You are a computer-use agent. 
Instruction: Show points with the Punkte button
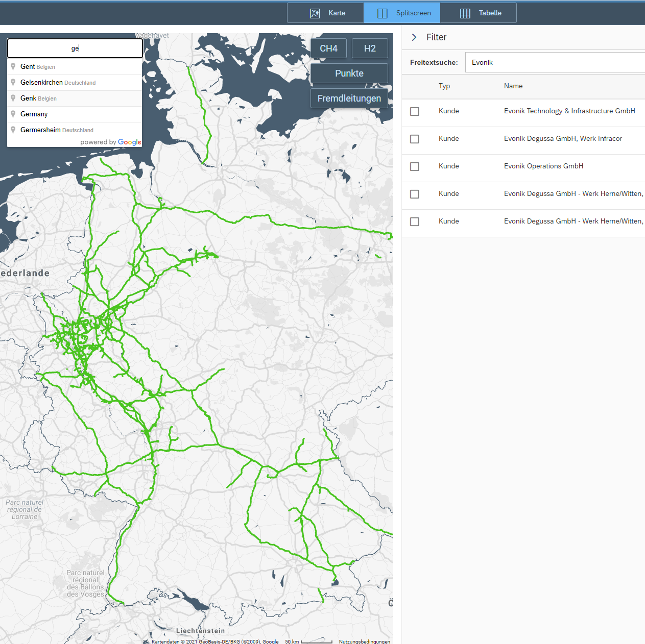[x=349, y=73]
